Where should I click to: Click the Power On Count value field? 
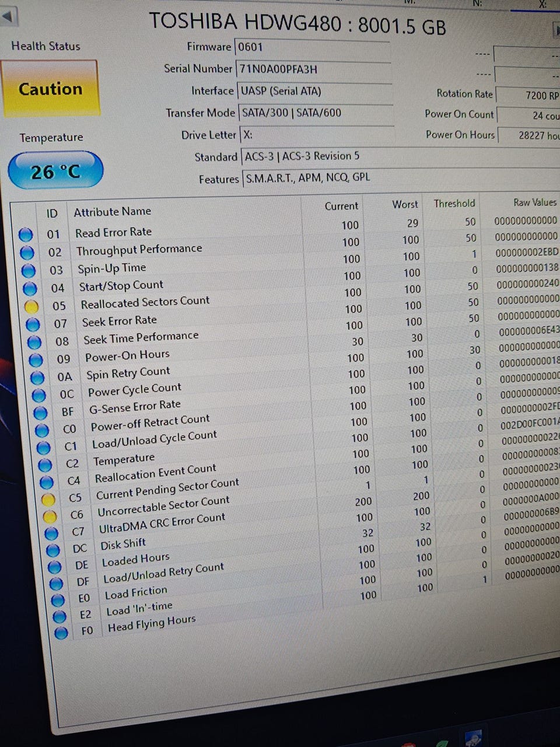click(529, 116)
